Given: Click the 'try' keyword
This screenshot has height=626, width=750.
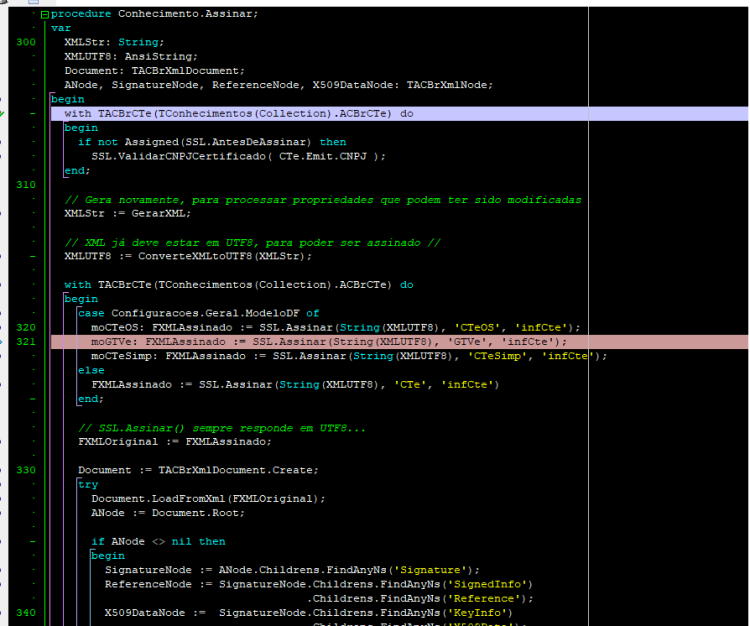Looking at the screenshot, I should coord(88,484).
